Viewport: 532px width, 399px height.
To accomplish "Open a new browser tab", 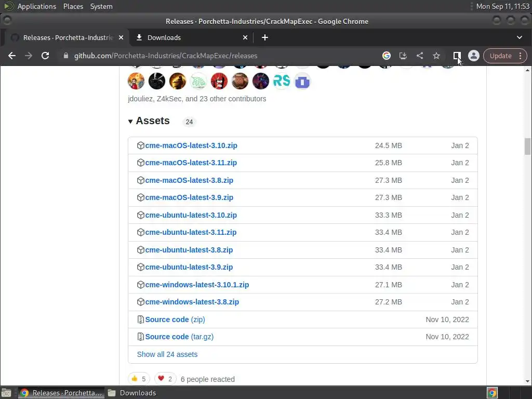I will 265,37.
